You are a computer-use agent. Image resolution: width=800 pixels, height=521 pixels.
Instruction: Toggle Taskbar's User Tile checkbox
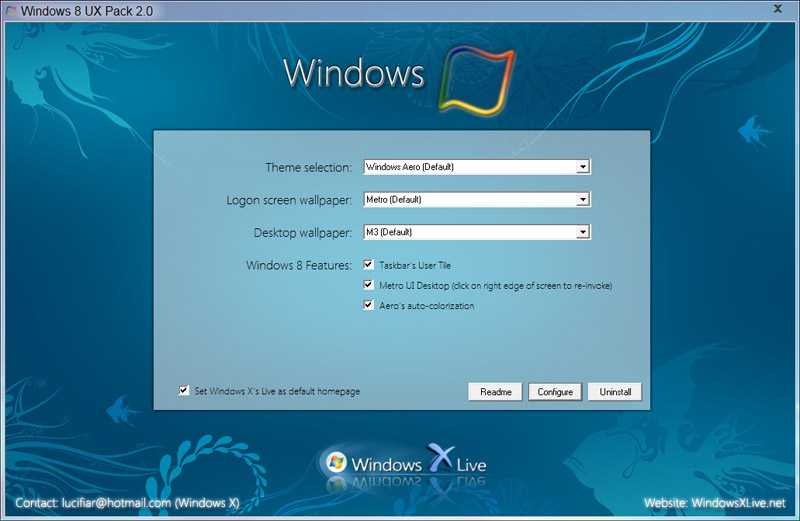click(x=368, y=264)
